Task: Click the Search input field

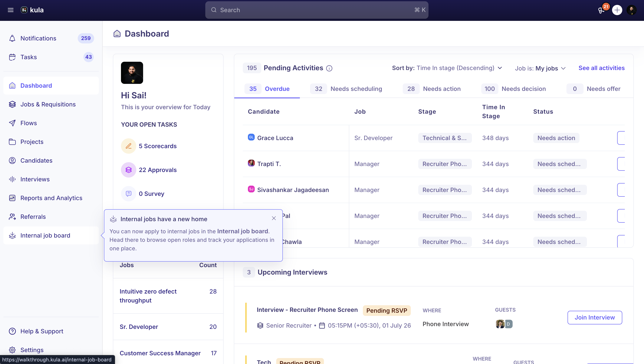Action: tap(317, 10)
